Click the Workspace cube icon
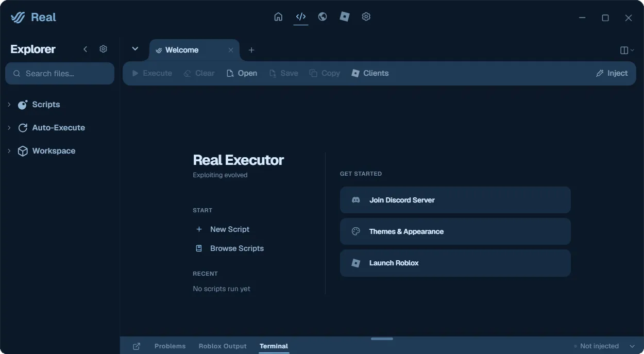This screenshot has width=644, height=354. (x=23, y=151)
